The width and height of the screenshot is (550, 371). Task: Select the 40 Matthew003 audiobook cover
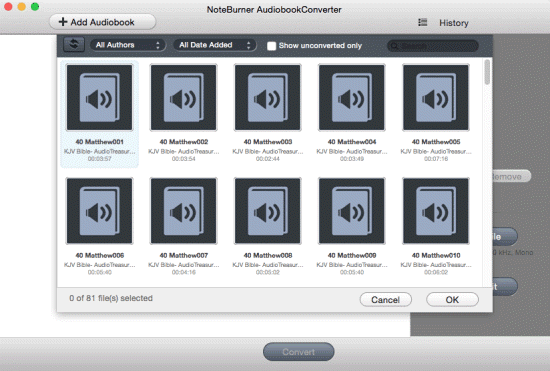pos(268,97)
